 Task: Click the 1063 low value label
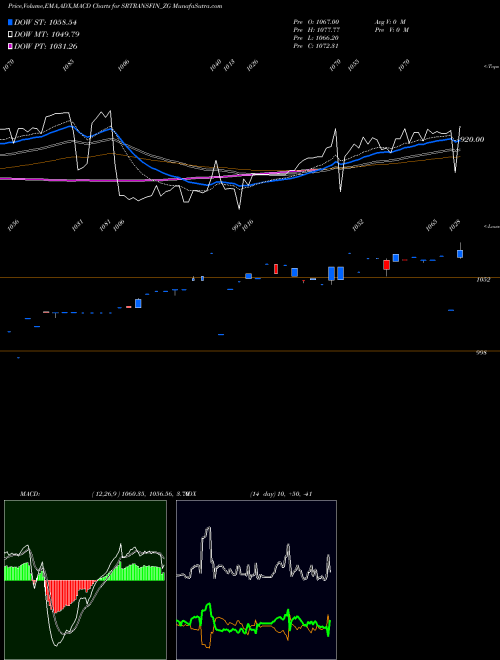(431, 225)
